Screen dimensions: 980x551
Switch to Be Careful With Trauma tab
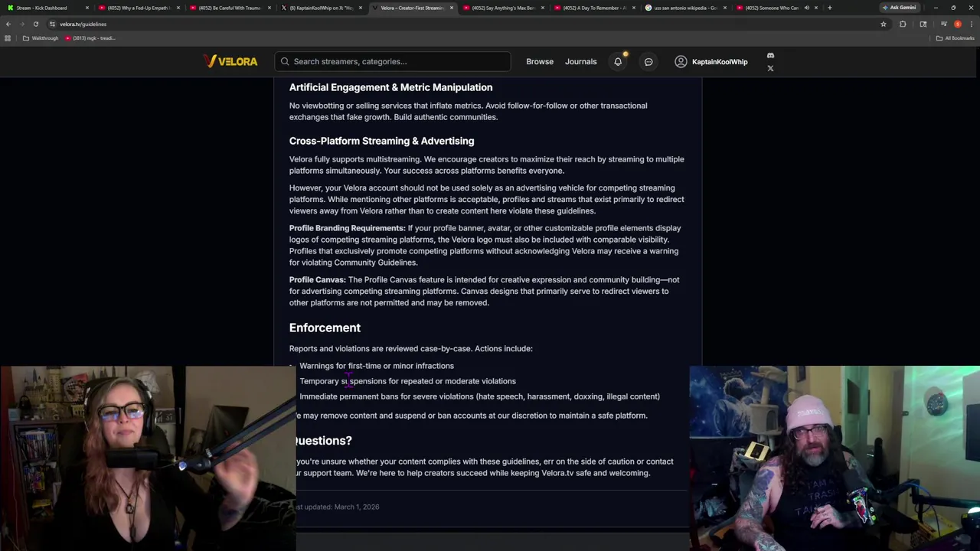click(230, 8)
